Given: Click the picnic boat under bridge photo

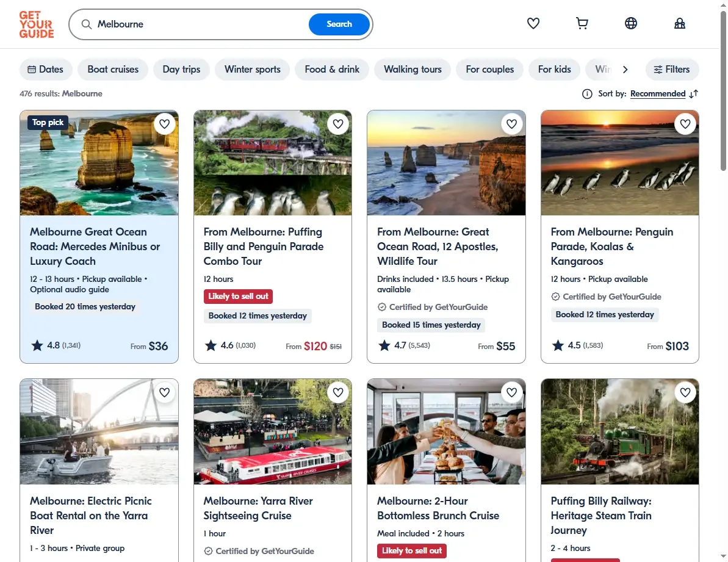Looking at the screenshot, I should 99,431.
